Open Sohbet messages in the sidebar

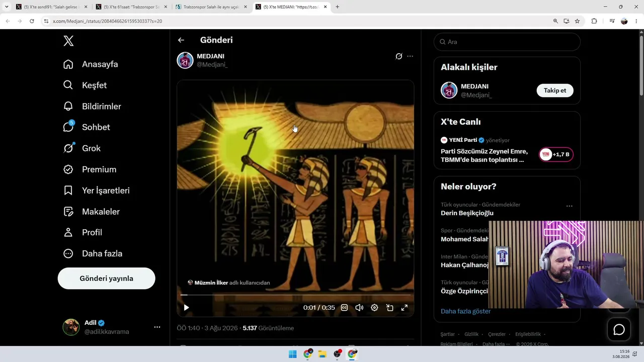(x=87, y=127)
